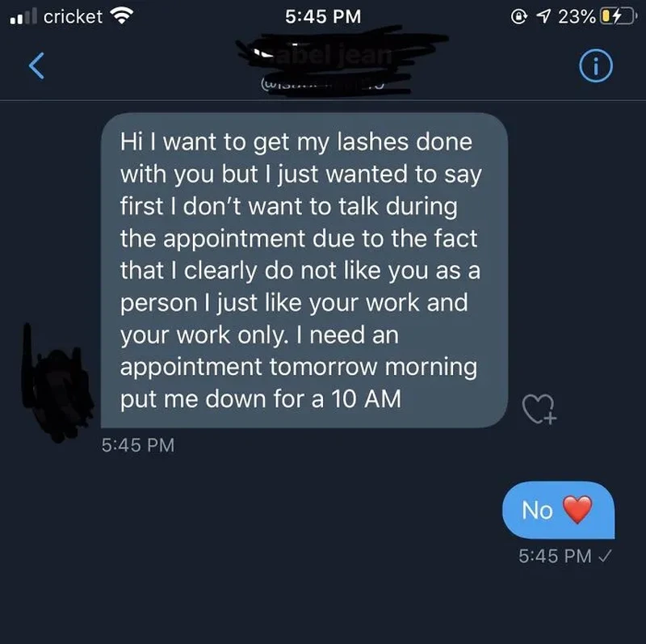The image size is (646, 644).
Task: Tap the 5:45 PM timestamp under sent reply
Action: click(x=555, y=556)
